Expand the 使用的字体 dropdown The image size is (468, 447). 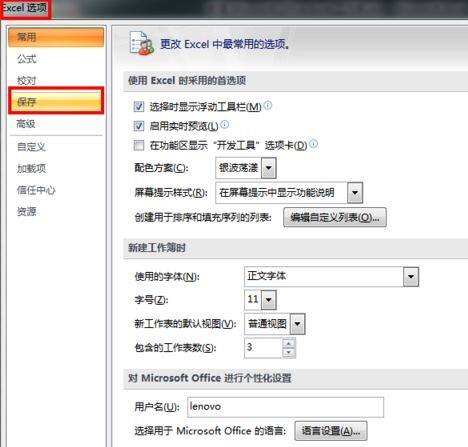pyautogui.click(x=411, y=276)
